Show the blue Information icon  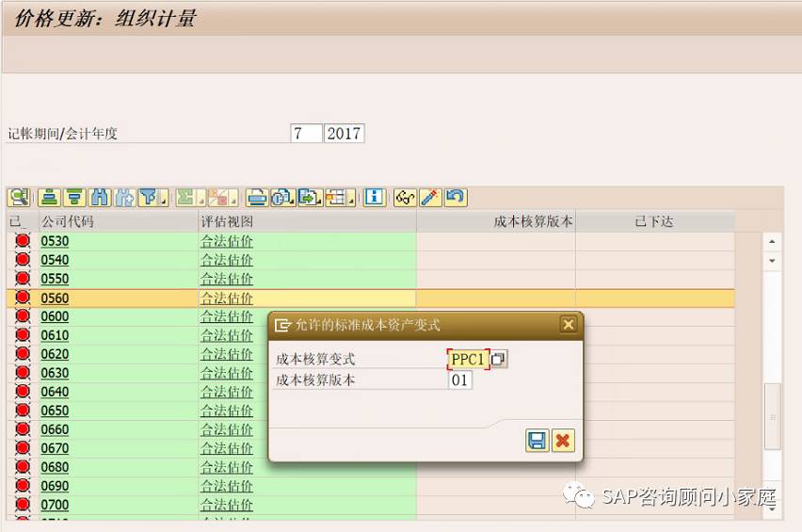(x=375, y=197)
